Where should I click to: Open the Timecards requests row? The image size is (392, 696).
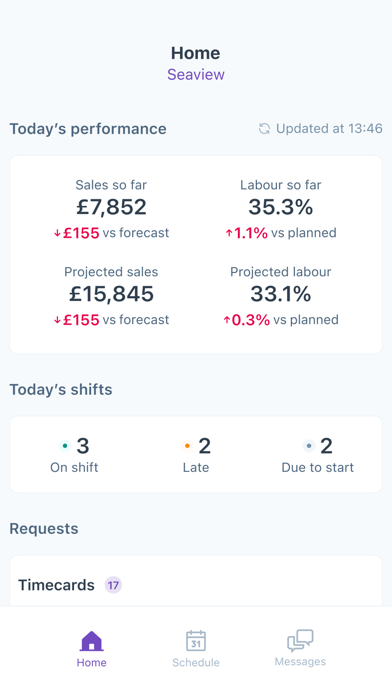point(196,585)
